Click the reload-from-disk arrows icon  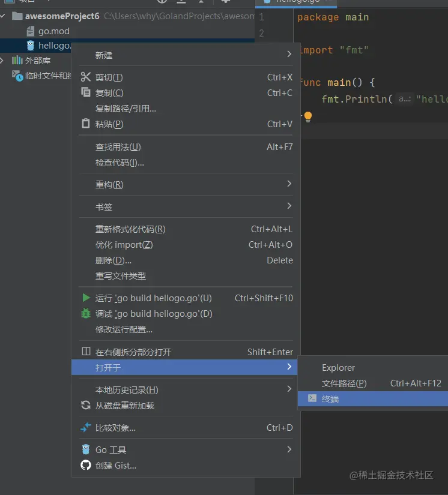pos(86,405)
